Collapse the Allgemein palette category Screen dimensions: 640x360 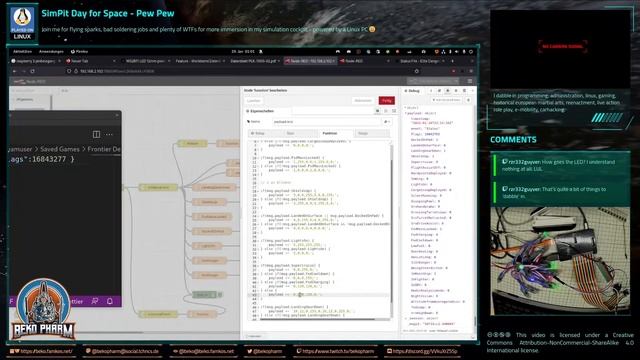[24, 100]
